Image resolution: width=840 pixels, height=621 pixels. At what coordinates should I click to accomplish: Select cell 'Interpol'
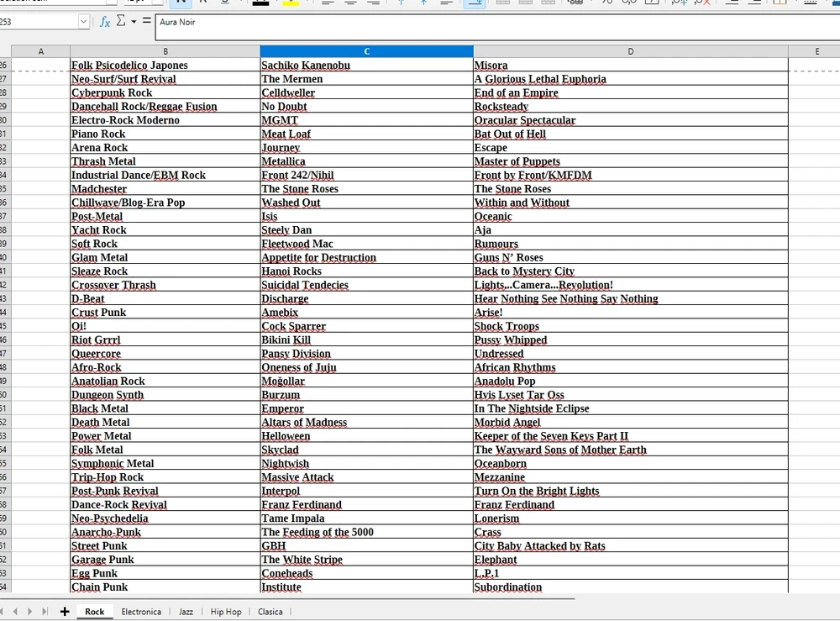[366, 491]
